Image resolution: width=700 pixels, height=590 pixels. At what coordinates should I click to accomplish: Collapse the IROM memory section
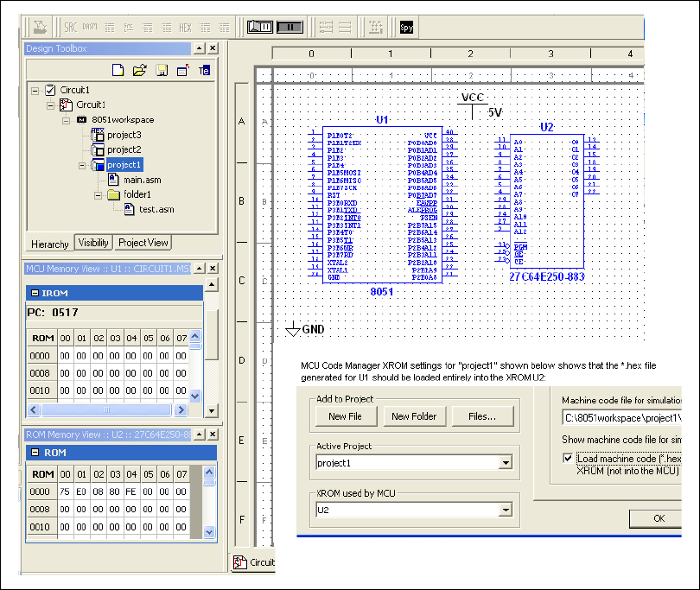tap(35, 294)
